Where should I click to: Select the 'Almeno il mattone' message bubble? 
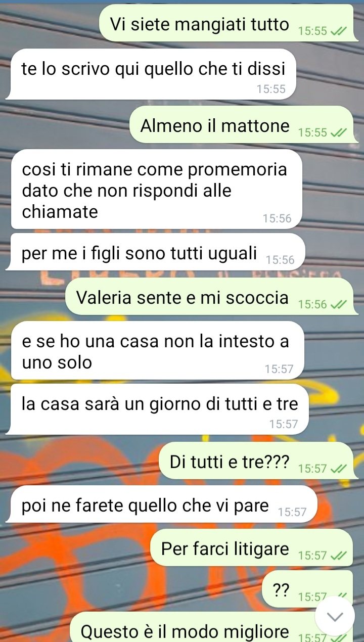(x=241, y=124)
